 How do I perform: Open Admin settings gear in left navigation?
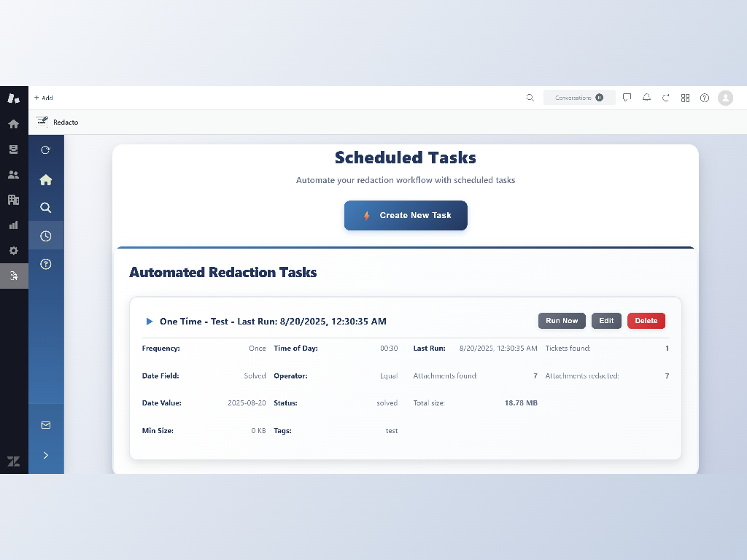point(13,251)
